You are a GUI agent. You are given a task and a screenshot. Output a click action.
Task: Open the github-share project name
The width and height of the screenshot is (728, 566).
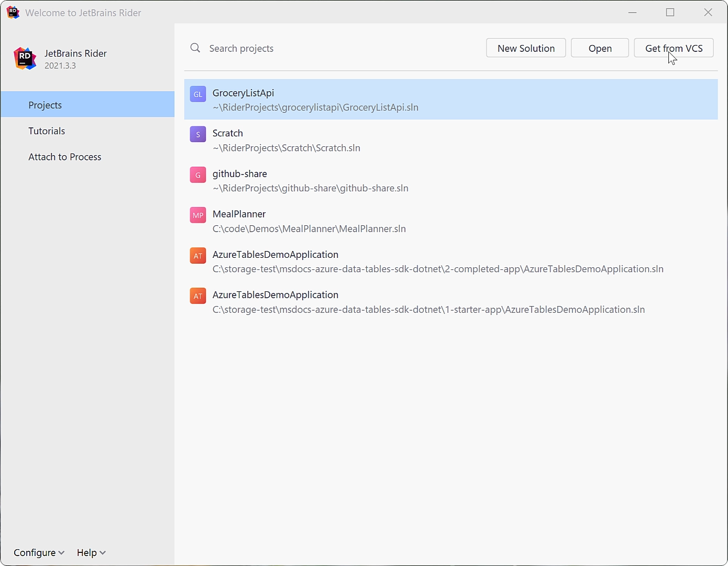(239, 173)
